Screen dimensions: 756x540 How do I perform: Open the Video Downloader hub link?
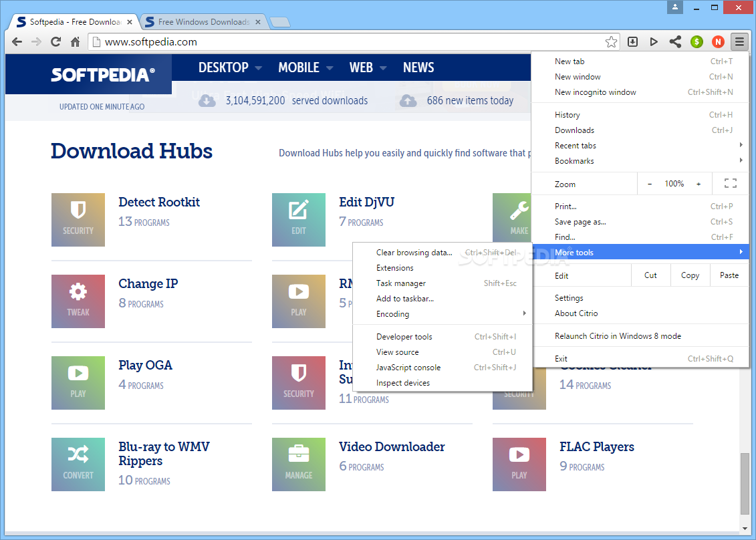(x=392, y=447)
